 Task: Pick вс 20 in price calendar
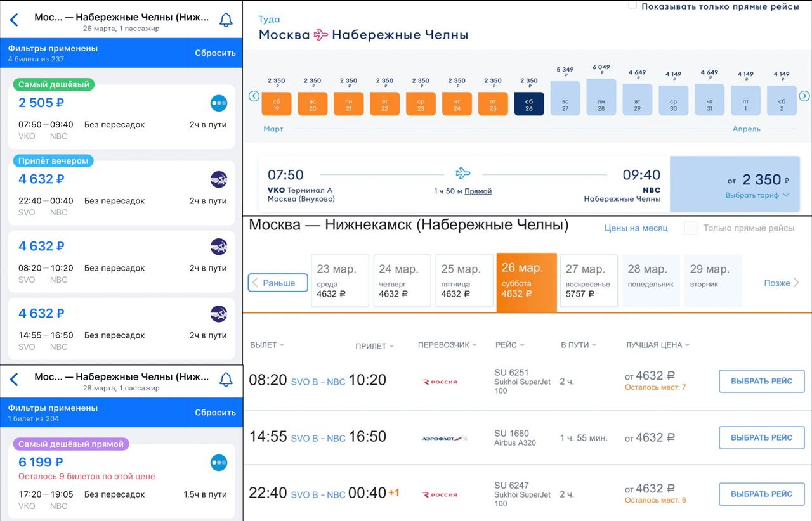pos(313,104)
